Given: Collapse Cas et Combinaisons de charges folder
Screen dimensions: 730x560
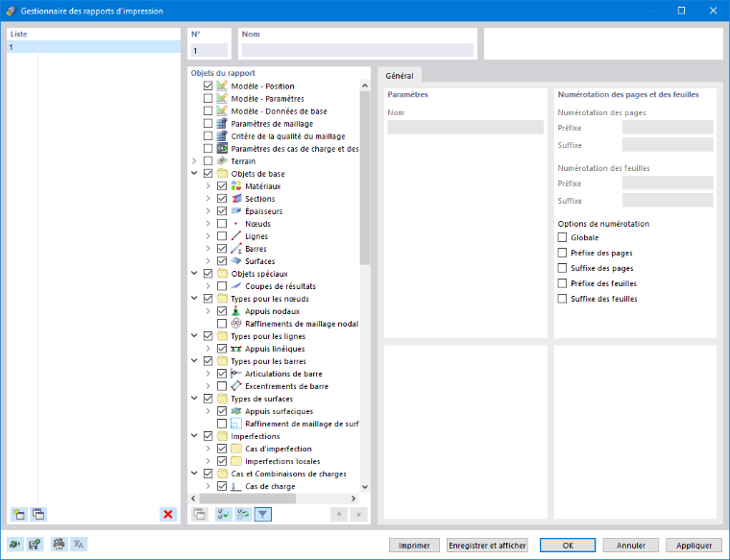Looking at the screenshot, I should click(195, 474).
